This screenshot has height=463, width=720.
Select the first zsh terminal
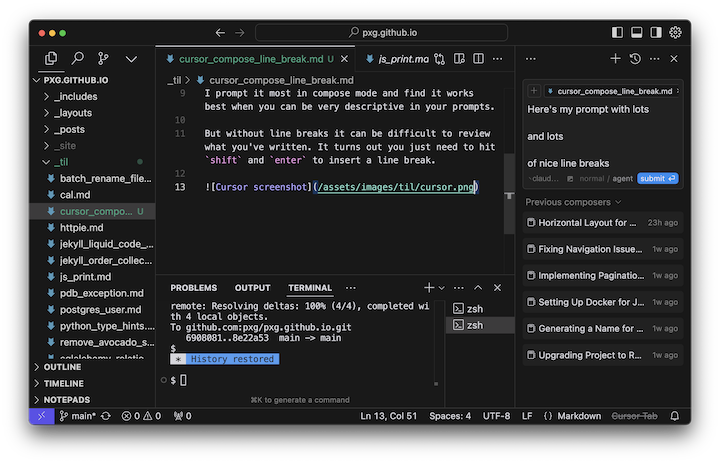[480, 309]
